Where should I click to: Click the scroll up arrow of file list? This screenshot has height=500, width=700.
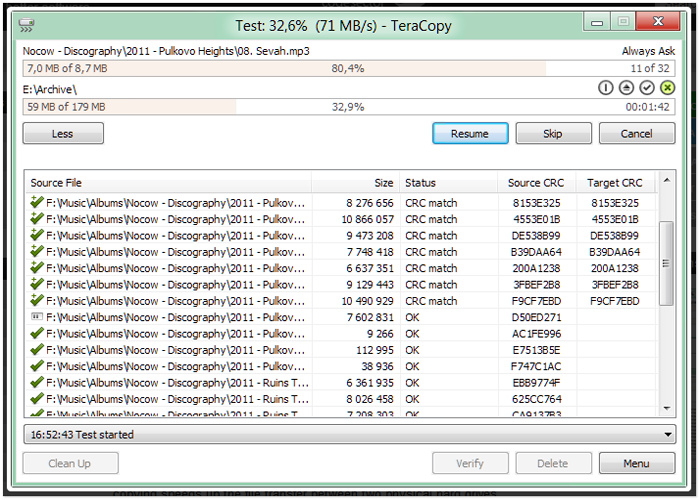click(667, 180)
